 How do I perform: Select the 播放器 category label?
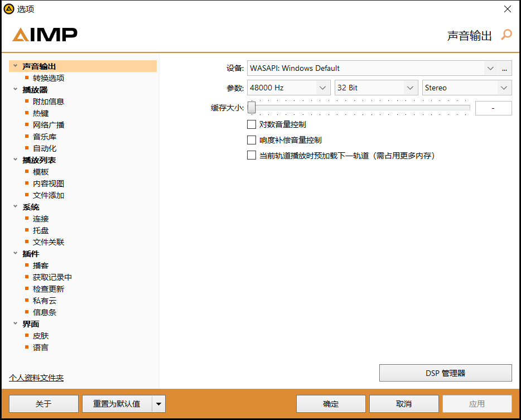[x=35, y=90]
